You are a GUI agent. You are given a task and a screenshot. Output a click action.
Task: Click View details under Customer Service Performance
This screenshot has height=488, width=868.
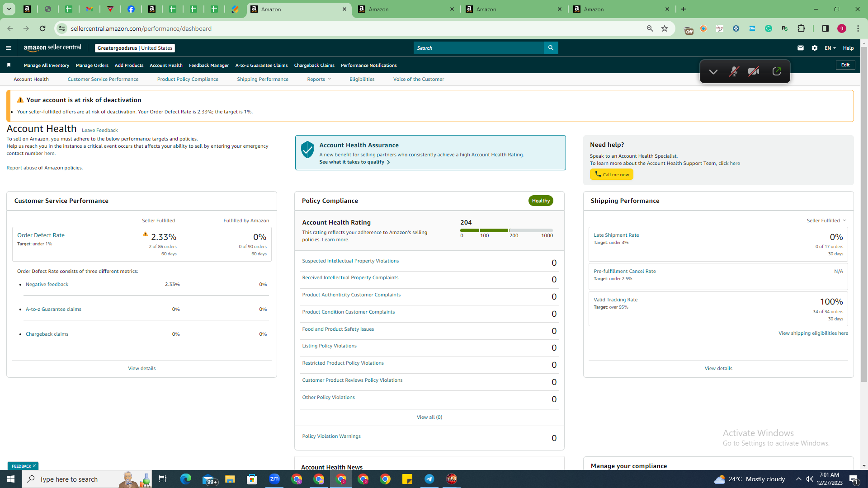click(142, 368)
